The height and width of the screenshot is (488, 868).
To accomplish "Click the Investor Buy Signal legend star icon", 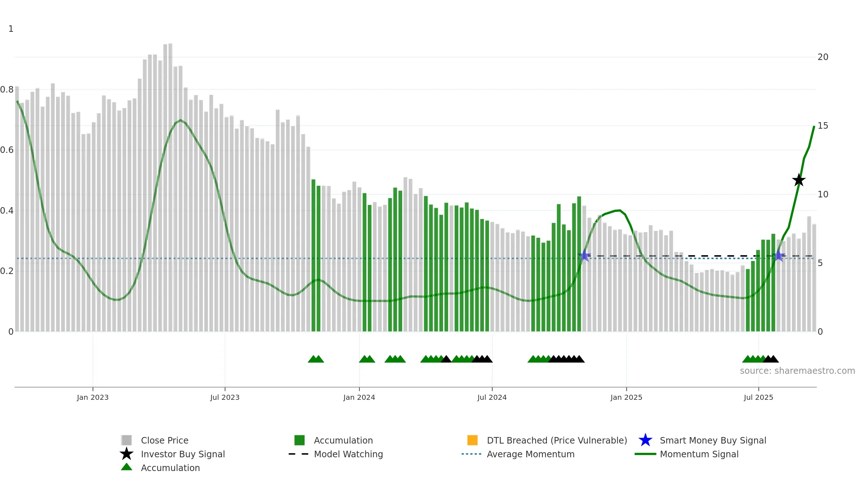I will click(x=127, y=454).
